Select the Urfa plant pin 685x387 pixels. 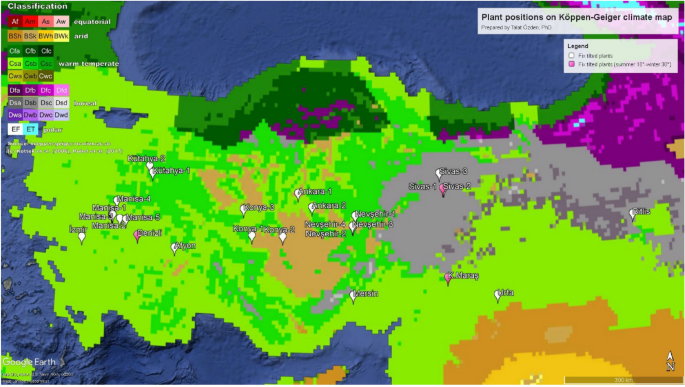point(498,296)
